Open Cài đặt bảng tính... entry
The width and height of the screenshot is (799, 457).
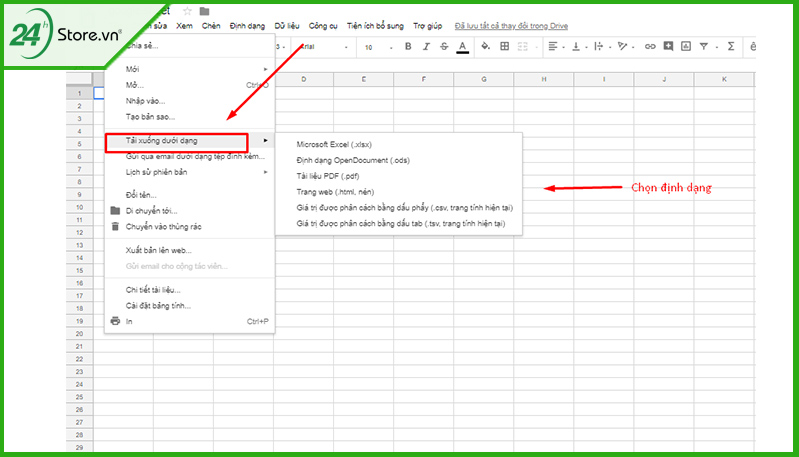pos(190,306)
